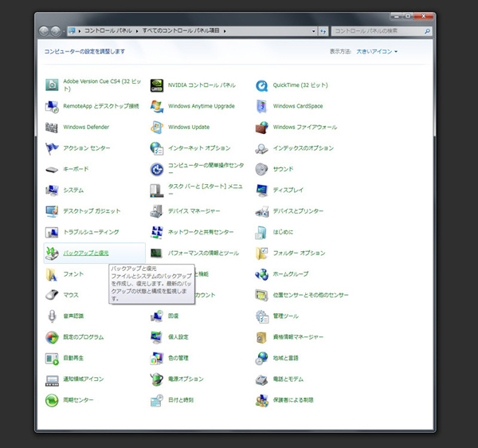Click the サウンド speaker icon
The width and height of the screenshot is (478, 448).
261,169
